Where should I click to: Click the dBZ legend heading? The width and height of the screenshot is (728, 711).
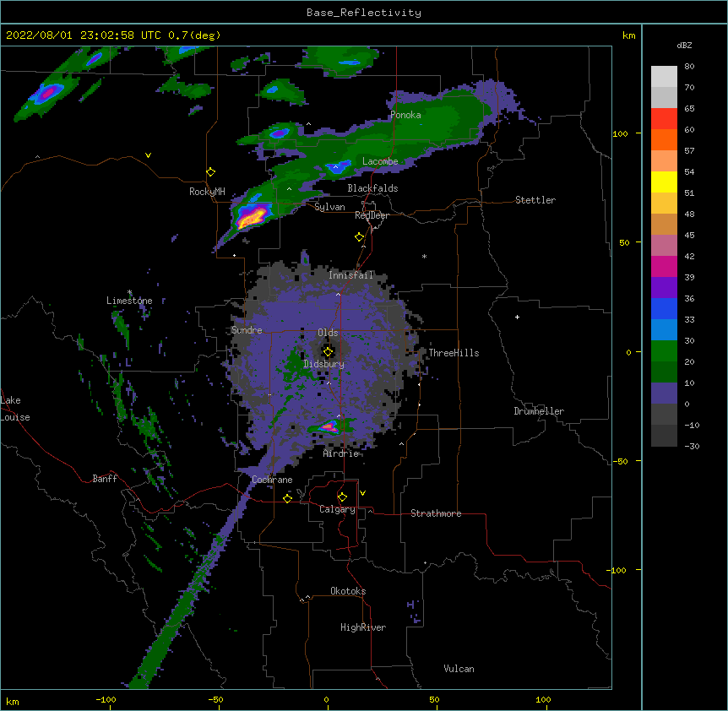684,46
